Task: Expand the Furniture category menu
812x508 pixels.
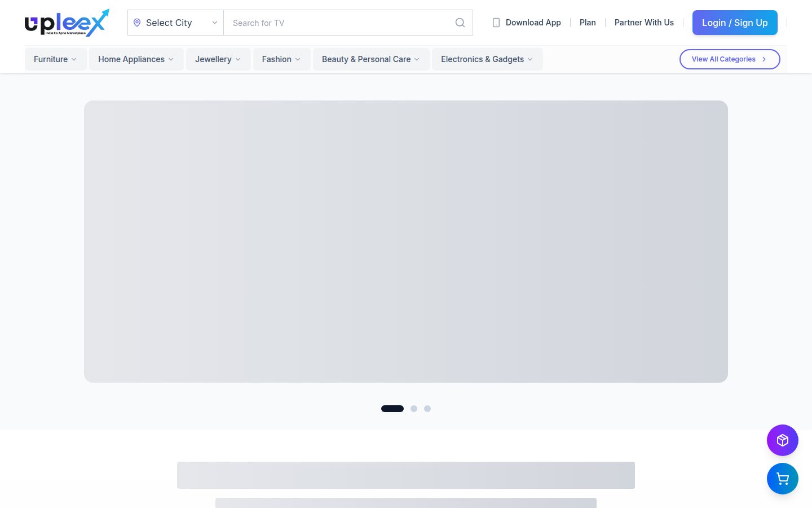Action: [x=55, y=59]
